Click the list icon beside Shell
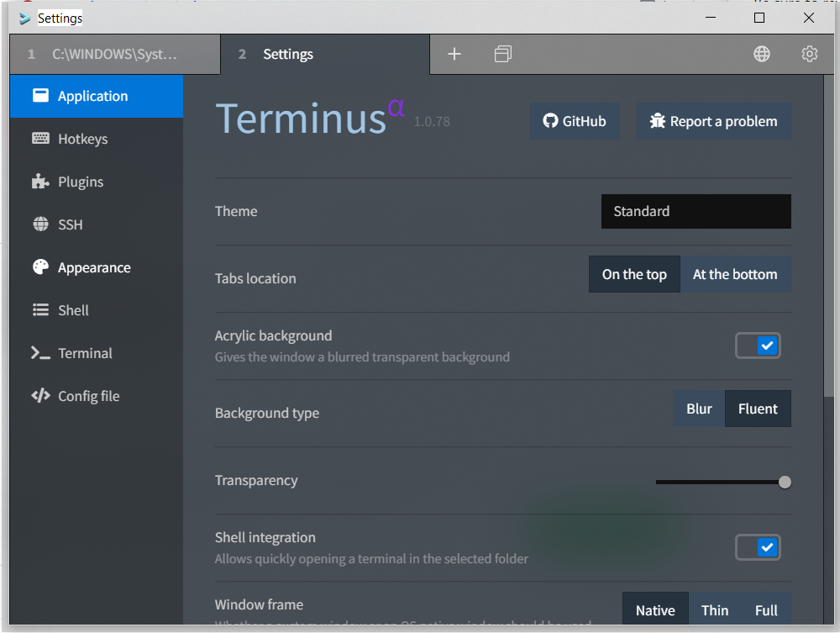 coord(40,310)
